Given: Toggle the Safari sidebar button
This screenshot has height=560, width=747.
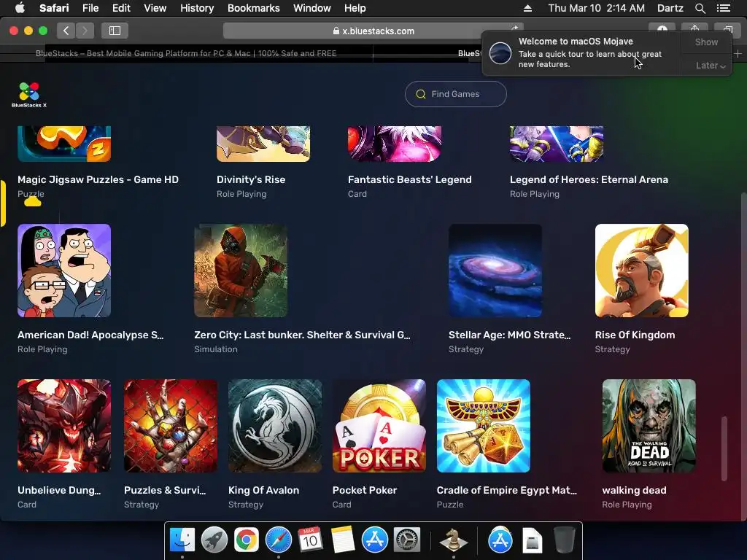Looking at the screenshot, I should tap(115, 31).
